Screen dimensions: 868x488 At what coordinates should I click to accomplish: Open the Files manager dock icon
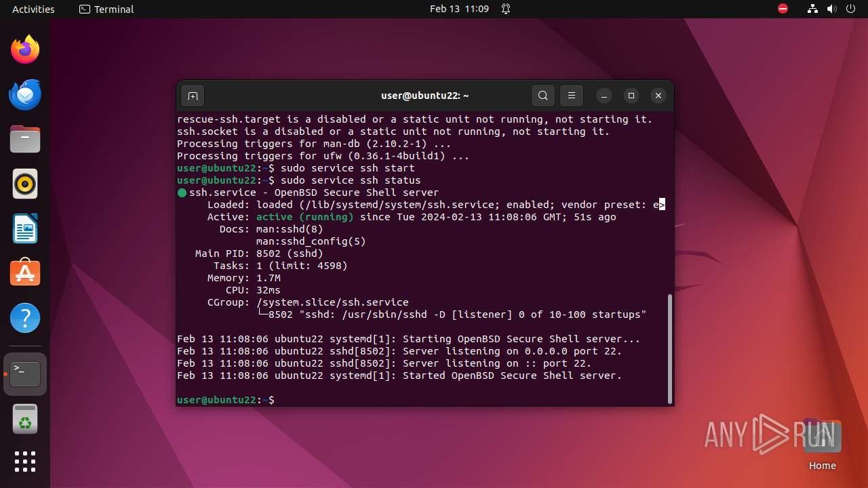(25, 139)
